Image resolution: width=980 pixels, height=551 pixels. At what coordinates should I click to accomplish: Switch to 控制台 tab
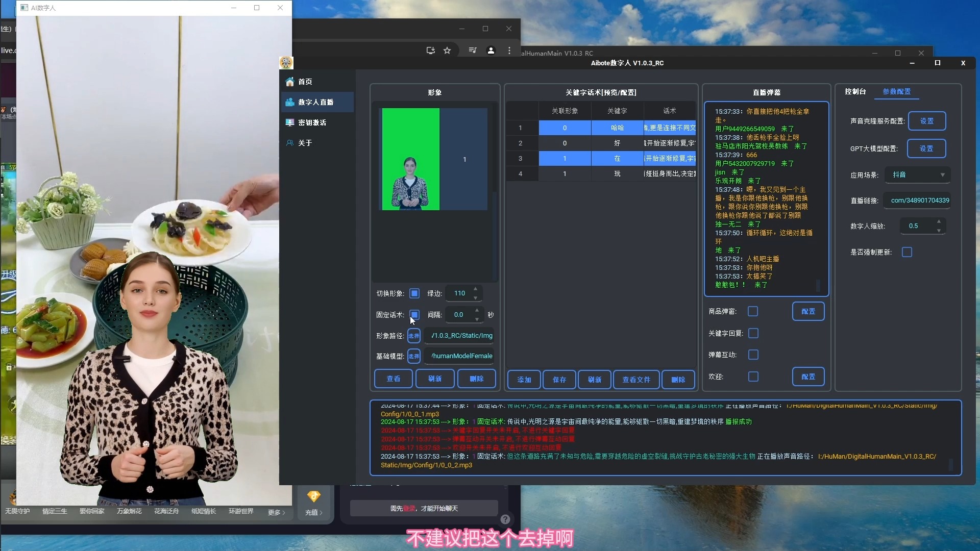pyautogui.click(x=855, y=91)
